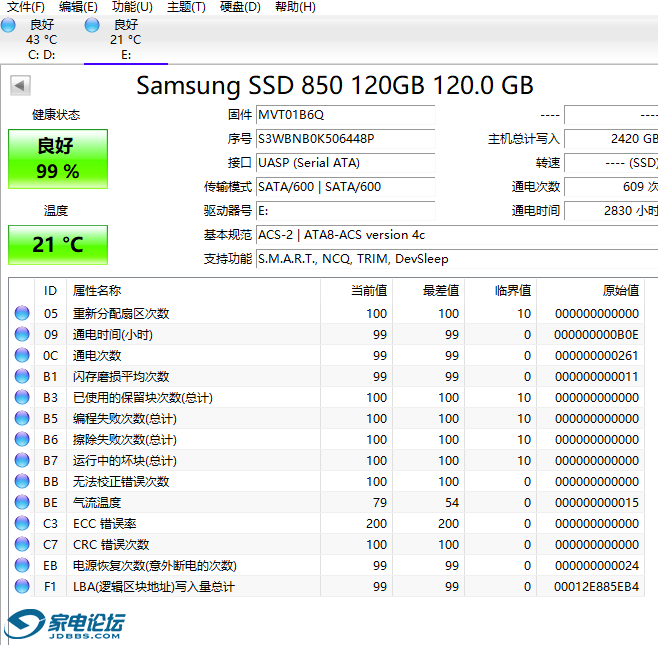This screenshot has width=658, height=645.
Task: Select attribute name 闪存磨损平均次数
Action: click(121, 376)
